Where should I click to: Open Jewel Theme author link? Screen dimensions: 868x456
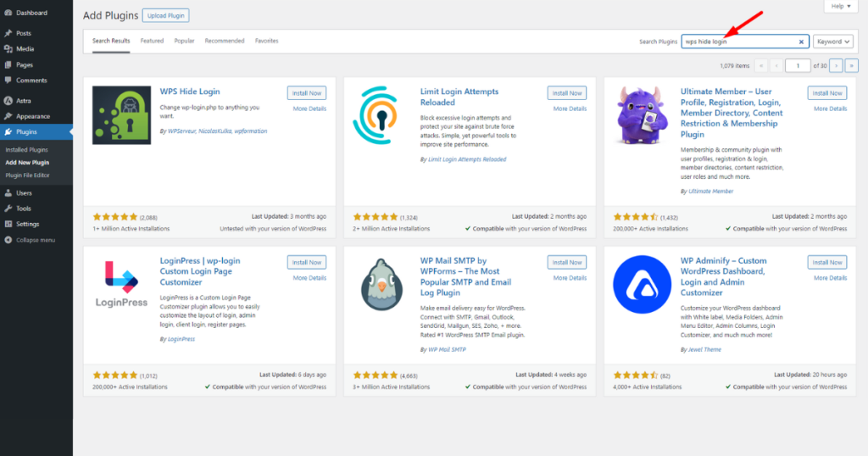[x=704, y=350]
